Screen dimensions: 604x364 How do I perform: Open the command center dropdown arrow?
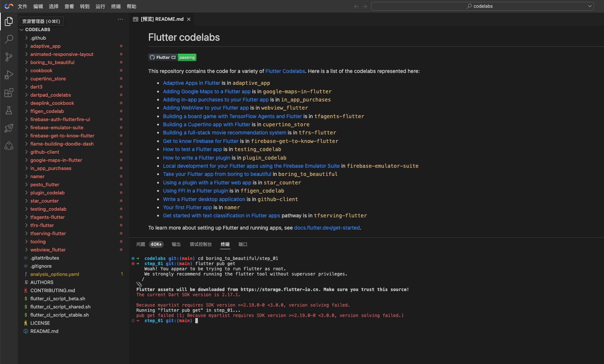[x=590, y=6]
